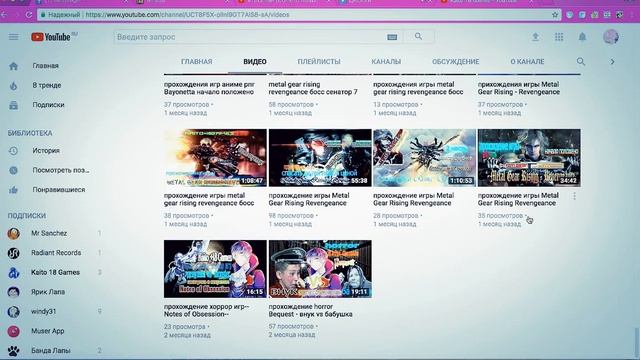Switch to the ПЛЕЙЛИСТЫ tab
Screen dimensions: 640x360
coord(319,62)
